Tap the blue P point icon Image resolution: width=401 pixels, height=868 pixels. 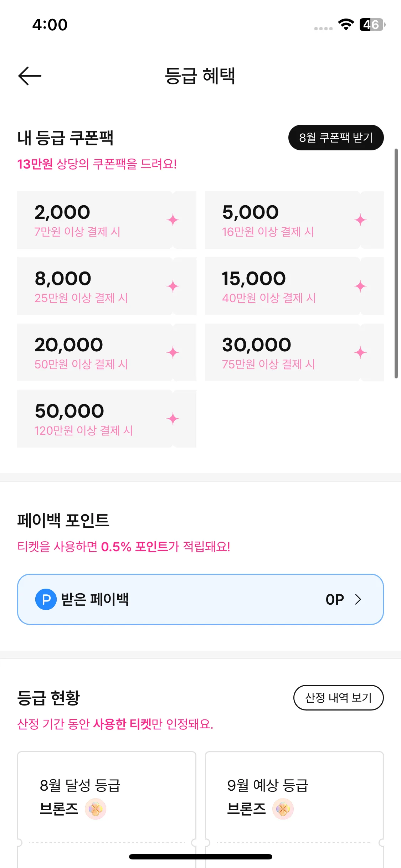pyautogui.click(x=46, y=599)
